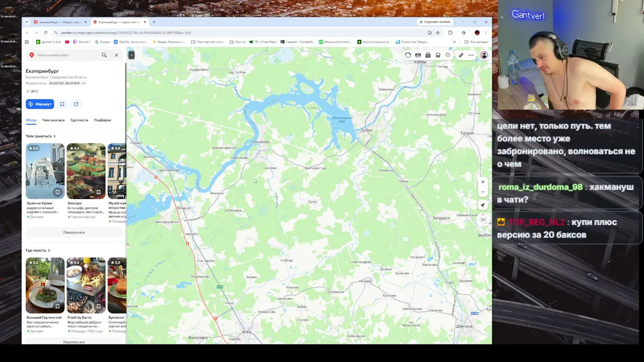
Task: Open the Подборки tab
Action: (x=102, y=120)
